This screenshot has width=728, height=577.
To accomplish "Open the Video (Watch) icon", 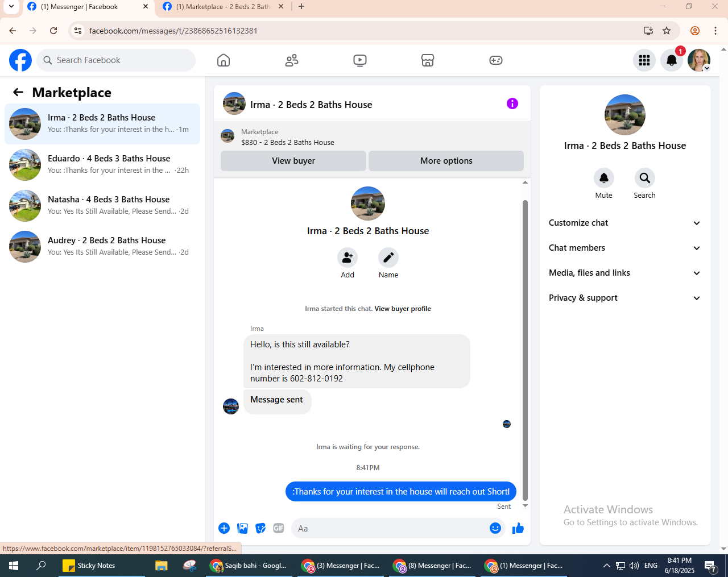I will point(360,60).
